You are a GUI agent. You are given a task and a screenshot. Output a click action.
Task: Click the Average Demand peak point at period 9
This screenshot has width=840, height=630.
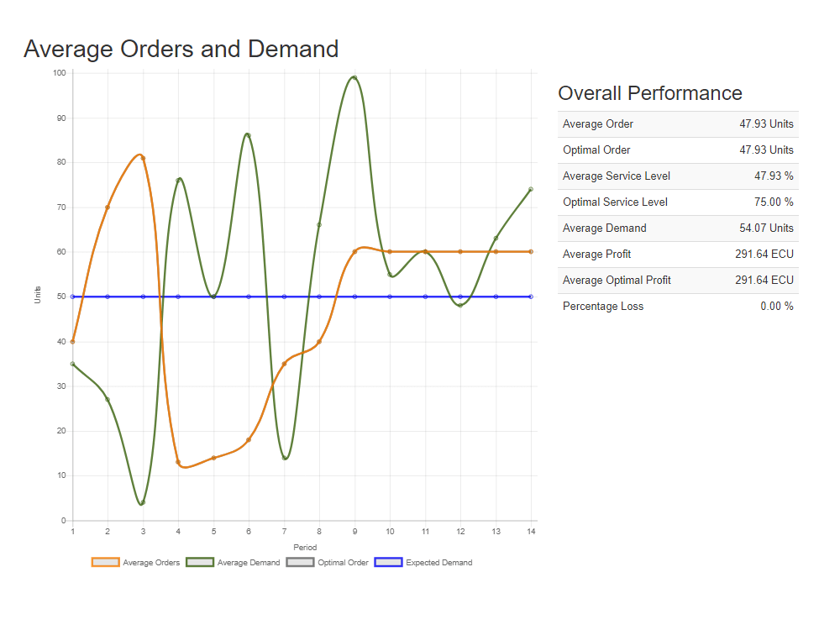(354, 77)
